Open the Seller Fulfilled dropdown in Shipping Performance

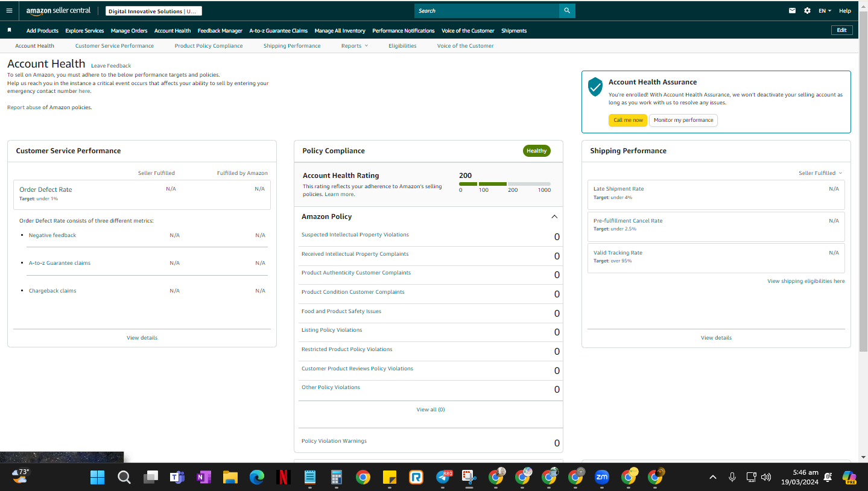click(x=820, y=173)
